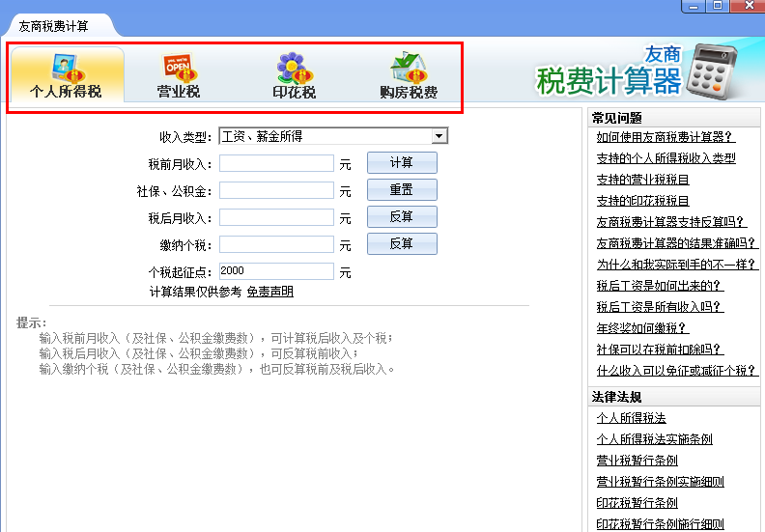The height and width of the screenshot is (532, 765).
Task: Click the 缴纳个税 input field
Action: tap(276, 244)
